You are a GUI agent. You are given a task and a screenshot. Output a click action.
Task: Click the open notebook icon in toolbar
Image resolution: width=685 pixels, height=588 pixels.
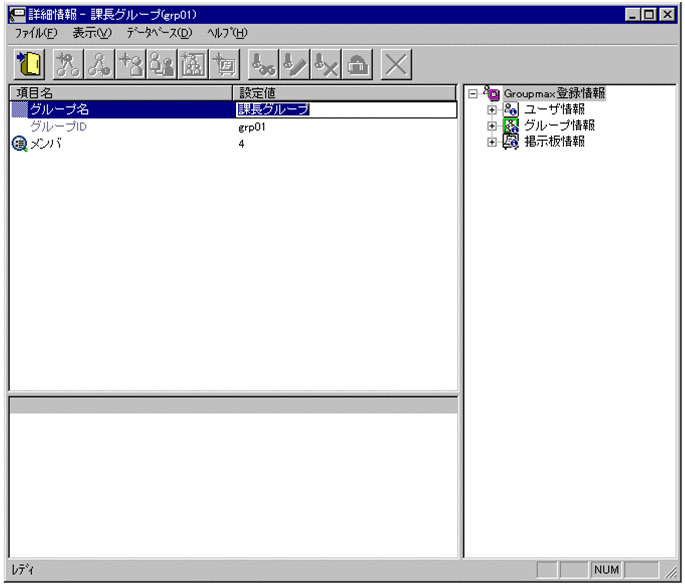point(29,65)
